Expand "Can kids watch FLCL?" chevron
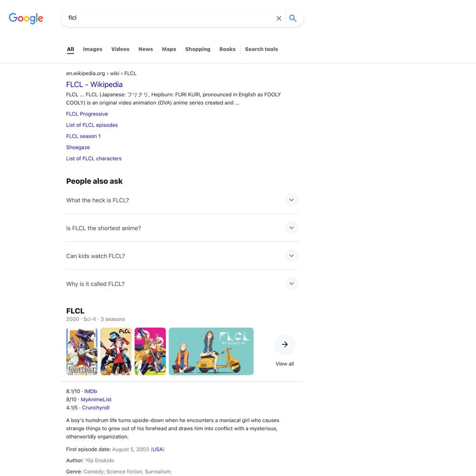 (291, 256)
